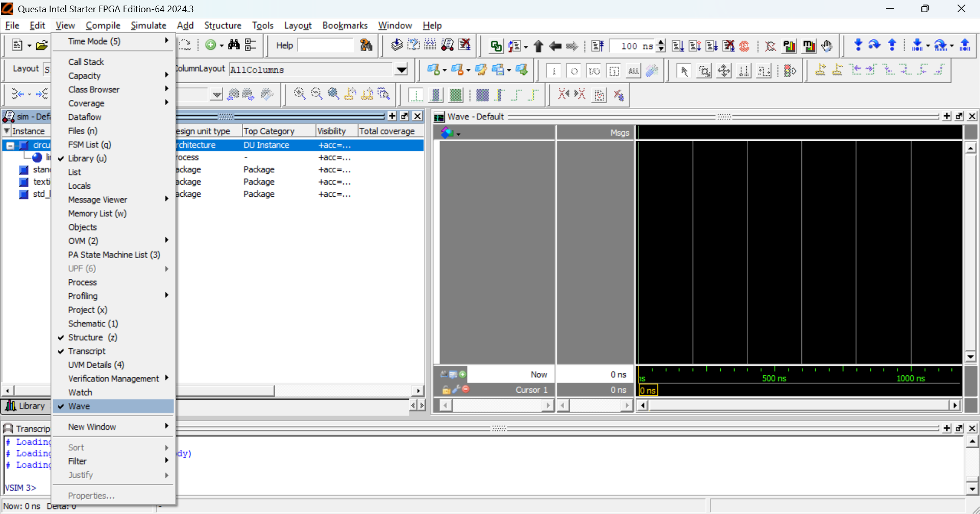Click the binoculars Find icon in the toolbar
This screenshot has width=980, height=514.
(x=234, y=45)
